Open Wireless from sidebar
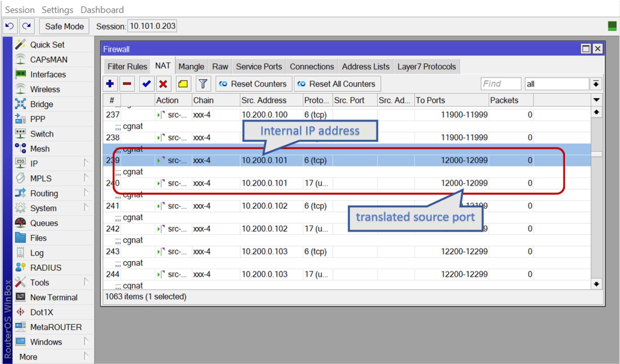620x364 pixels. [45, 89]
